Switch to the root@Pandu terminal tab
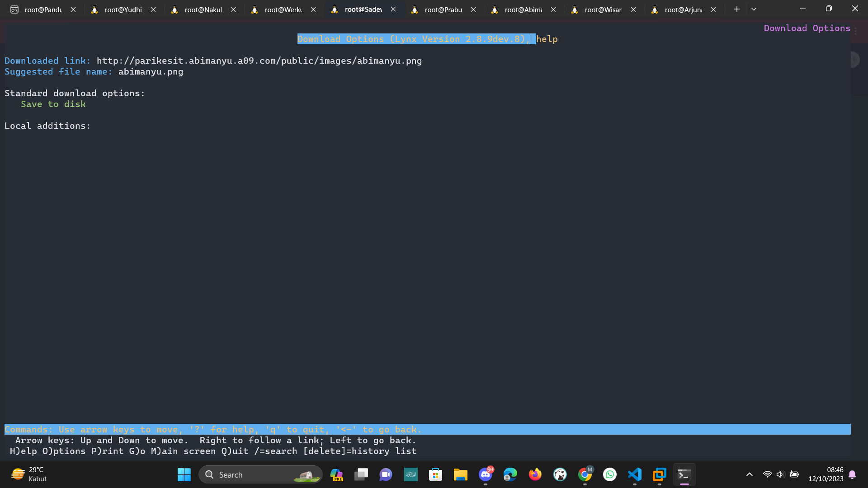Screen dimensions: 868x488 [43, 9]
